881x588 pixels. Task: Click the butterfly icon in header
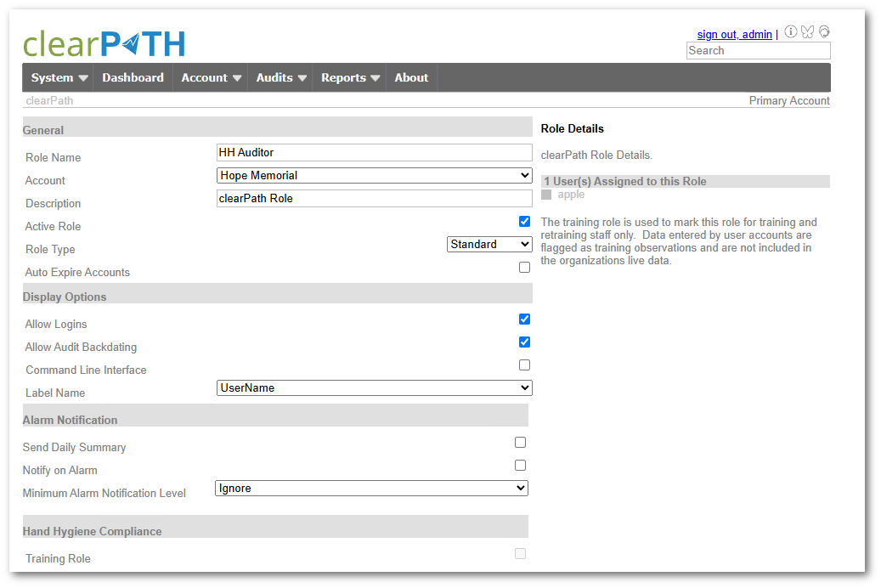807,32
